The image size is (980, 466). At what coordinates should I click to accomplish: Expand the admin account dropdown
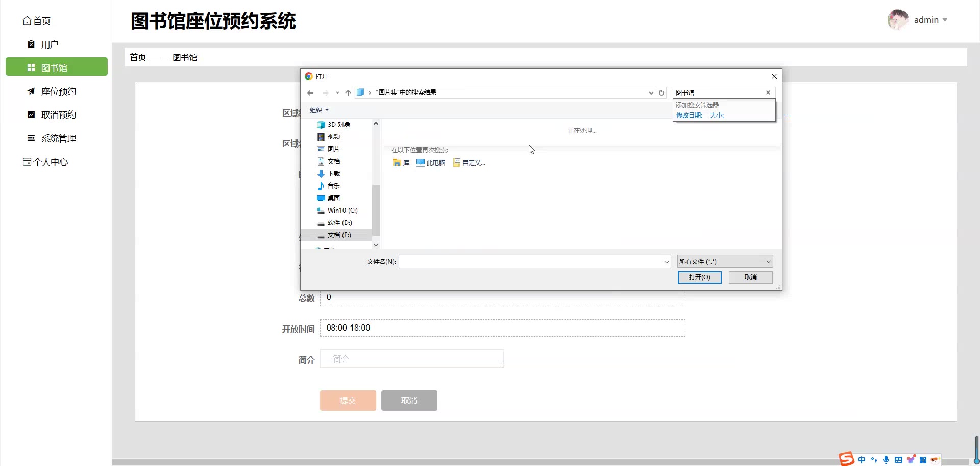point(945,20)
